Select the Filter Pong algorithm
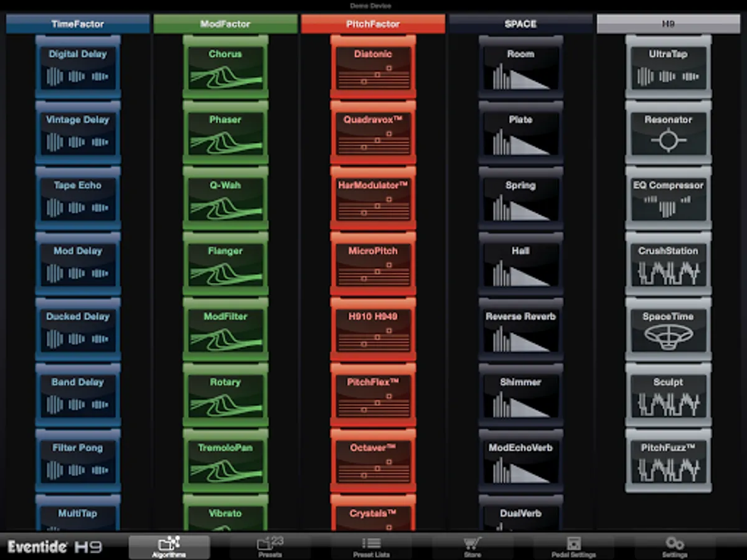747x560 pixels. click(x=78, y=461)
